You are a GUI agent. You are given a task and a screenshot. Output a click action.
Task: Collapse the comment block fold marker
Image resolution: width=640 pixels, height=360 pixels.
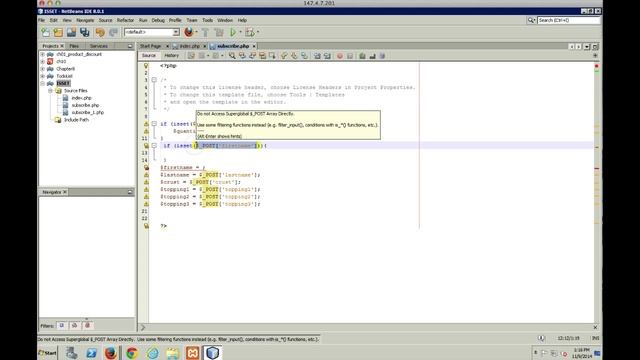point(154,80)
